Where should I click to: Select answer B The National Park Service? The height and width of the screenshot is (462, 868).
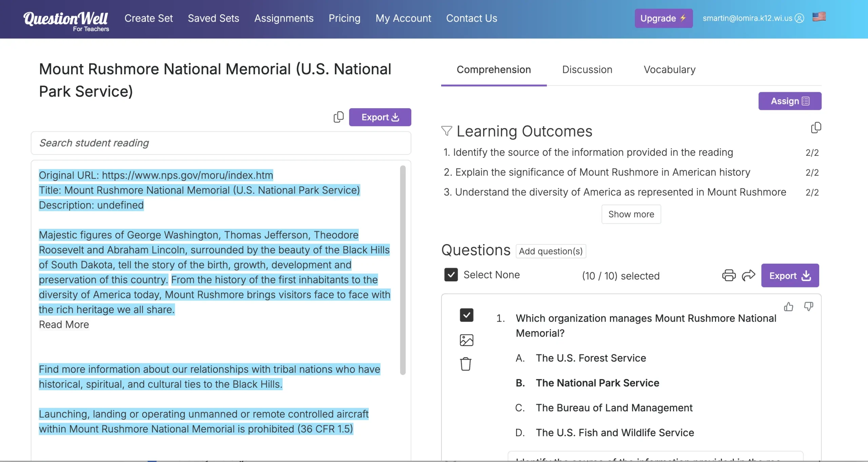coord(597,383)
